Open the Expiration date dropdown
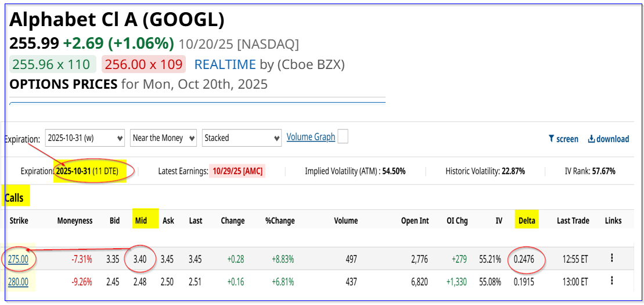This screenshot has height=305, width=644. click(x=85, y=138)
